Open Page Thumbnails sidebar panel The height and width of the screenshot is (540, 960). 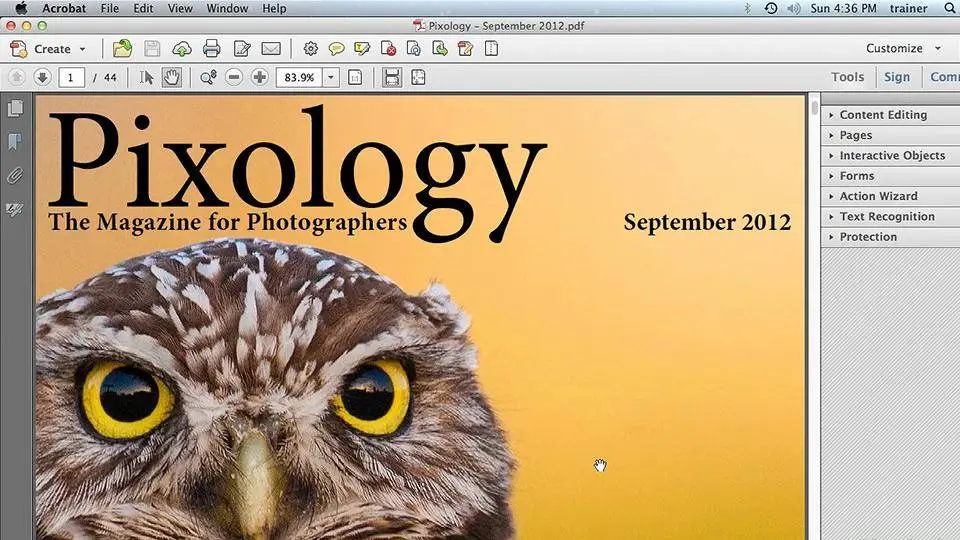click(15, 108)
